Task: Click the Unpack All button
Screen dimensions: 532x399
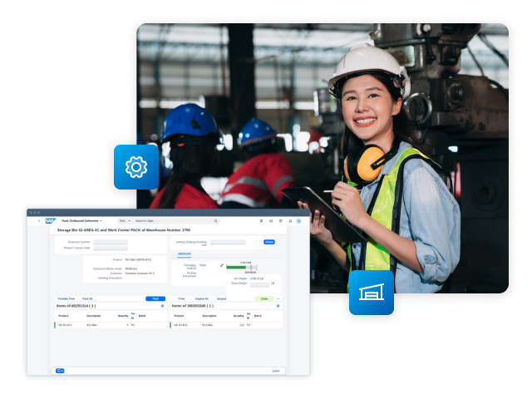Action: [201, 298]
